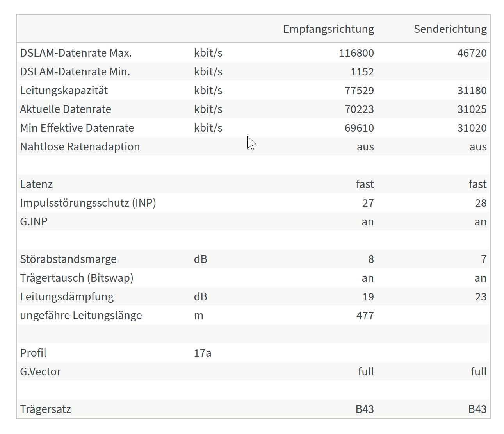
Task: Click the Leitungsdämpfung value 19
Action: click(368, 296)
